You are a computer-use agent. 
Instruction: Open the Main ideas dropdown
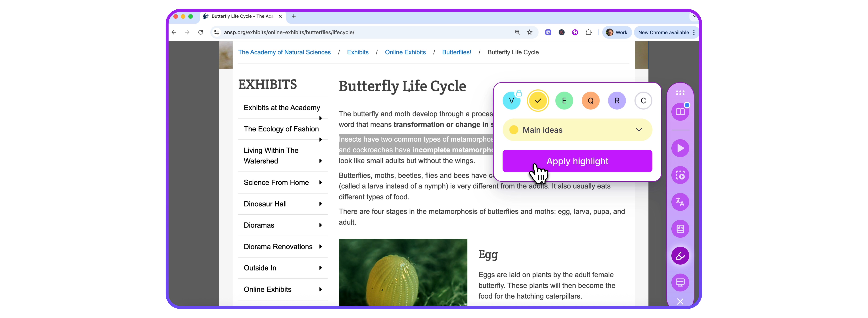(x=577, y=130)
